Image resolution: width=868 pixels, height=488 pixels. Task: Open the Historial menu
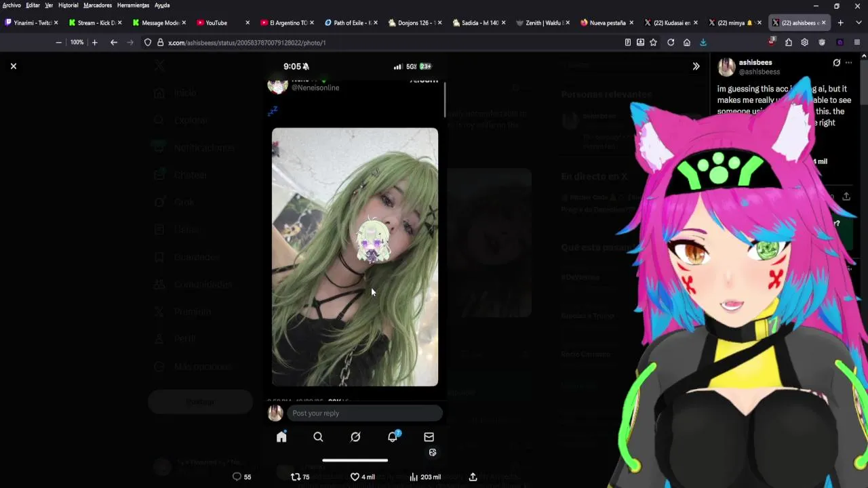tap(68, 5)
